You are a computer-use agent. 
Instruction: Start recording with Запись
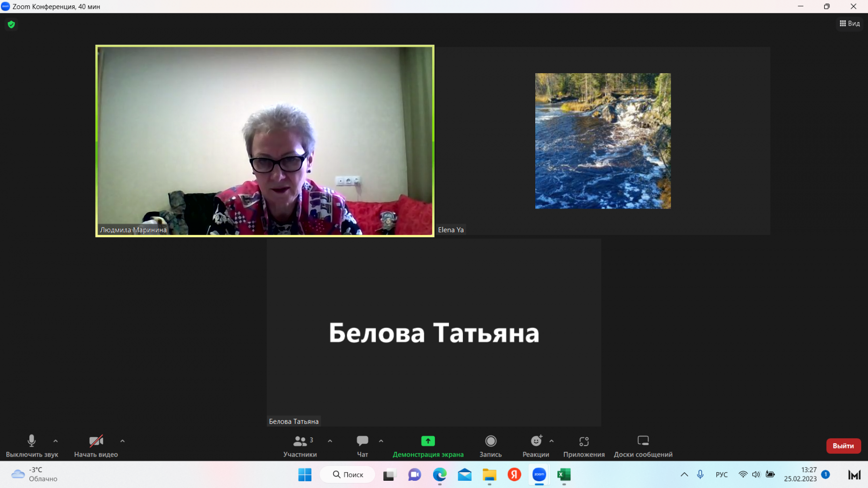point(490,446)
